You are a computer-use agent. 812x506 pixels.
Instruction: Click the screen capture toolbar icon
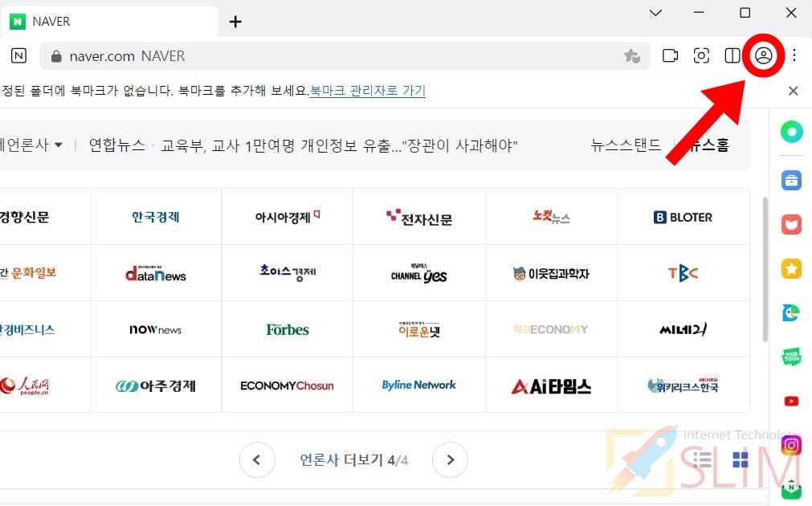(701, 55)
